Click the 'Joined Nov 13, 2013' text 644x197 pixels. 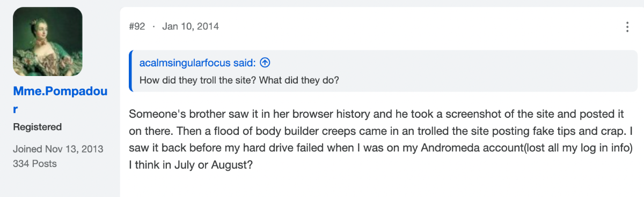58,149
